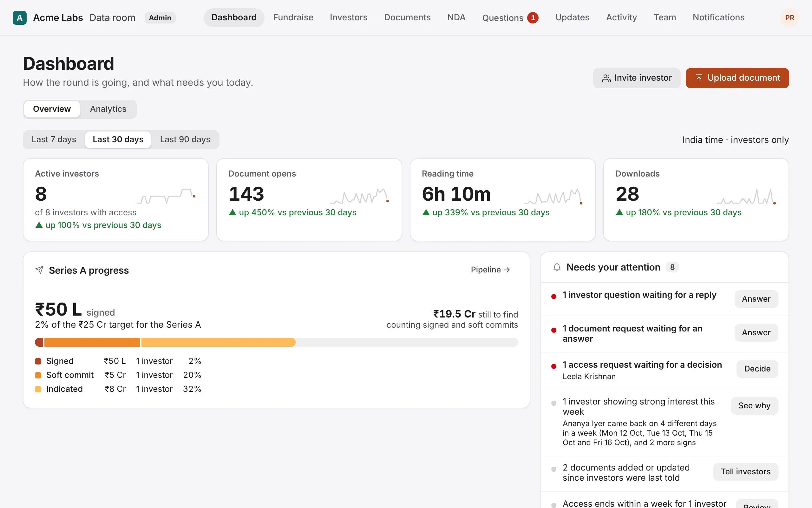Click '1 investor question waiting for a reply'
The height and width of the screenshot is (508, 812).
[x=639, y=295]
